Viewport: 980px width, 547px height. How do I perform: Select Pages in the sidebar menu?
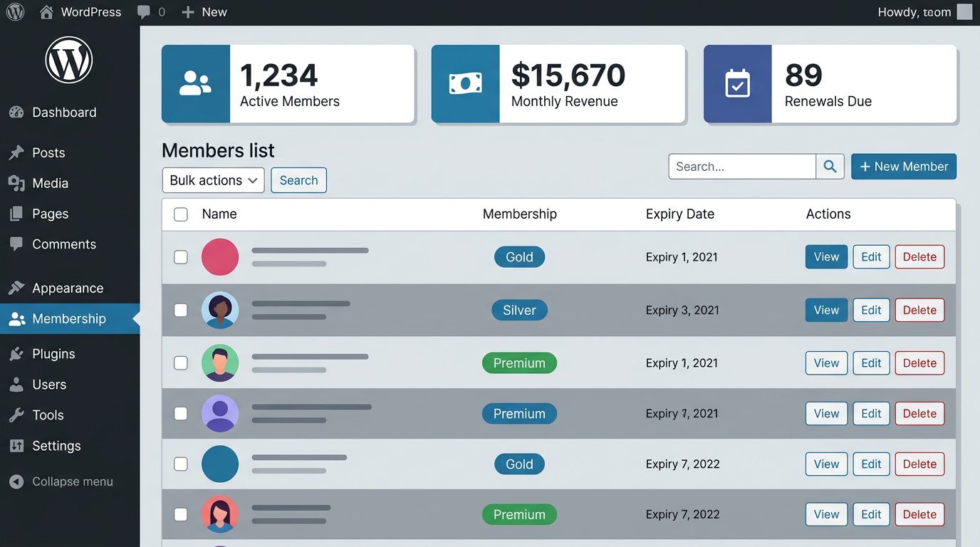click(x=70, y=214)
